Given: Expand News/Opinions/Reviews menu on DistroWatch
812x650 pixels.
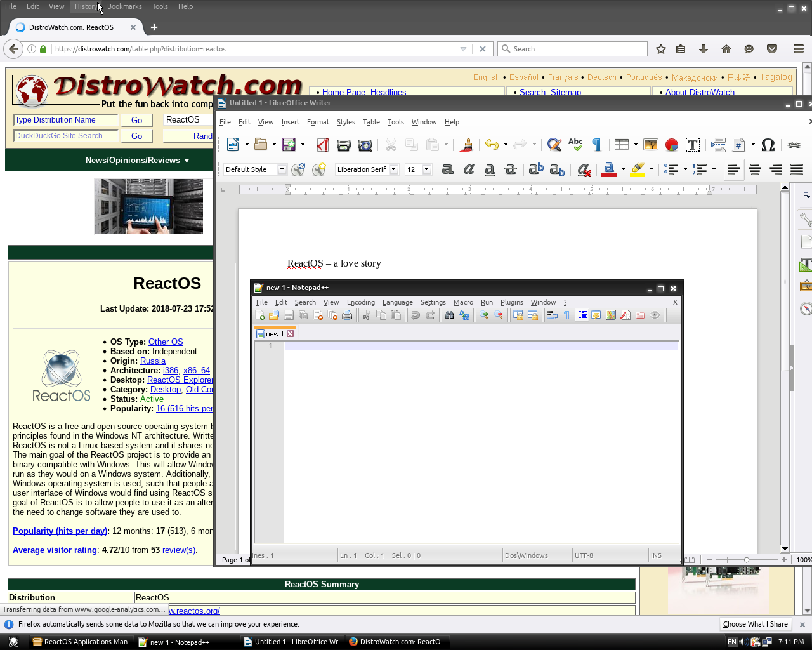Looking at the screenshot, I should coord(138,161).
